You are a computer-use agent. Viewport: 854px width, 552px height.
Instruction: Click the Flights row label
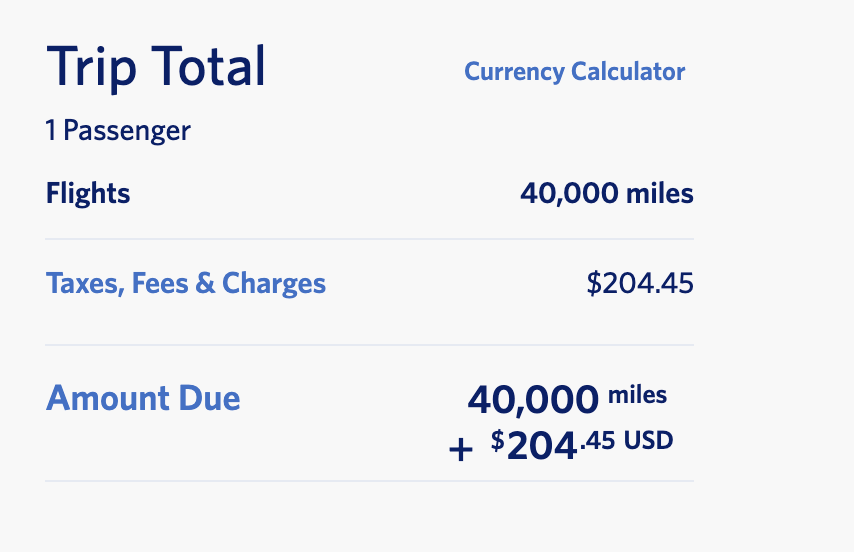pos(88,193)
